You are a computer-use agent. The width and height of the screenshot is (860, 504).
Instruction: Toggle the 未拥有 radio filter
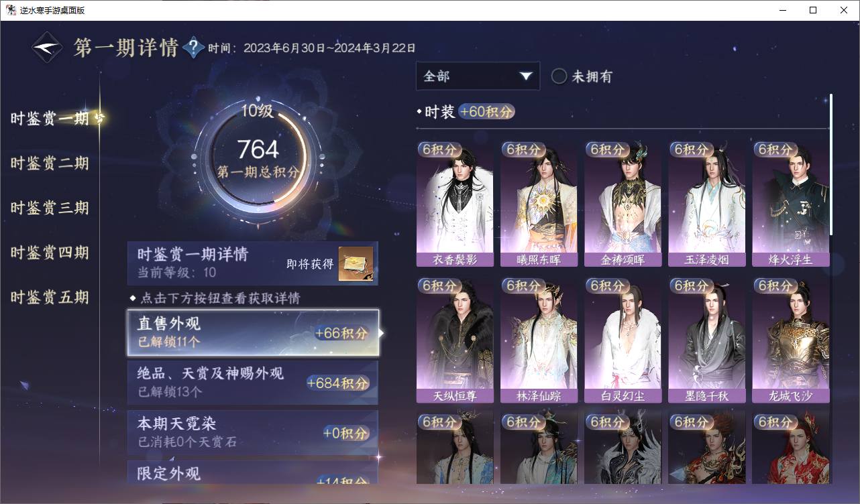(559, 76)
